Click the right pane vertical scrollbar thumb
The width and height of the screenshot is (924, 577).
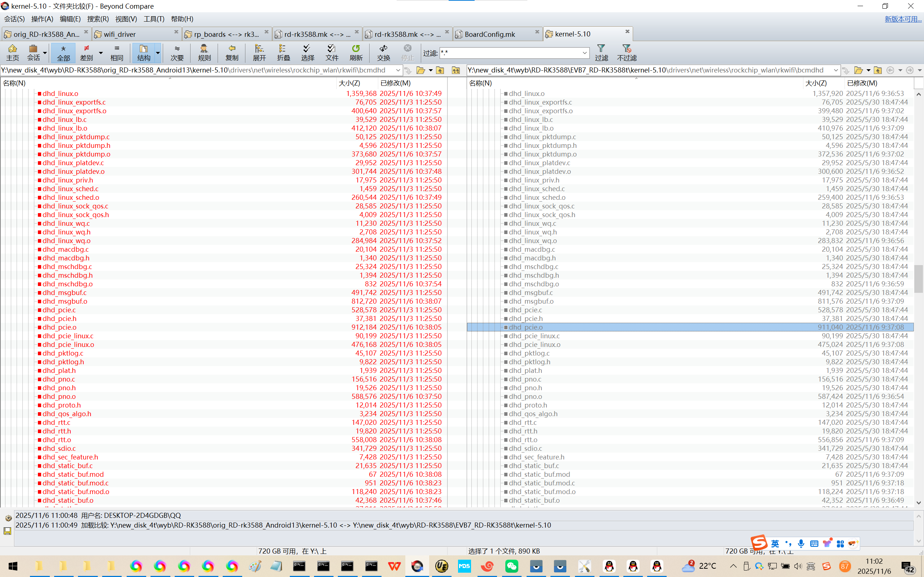pyautogui.click(x=918, y=278)
